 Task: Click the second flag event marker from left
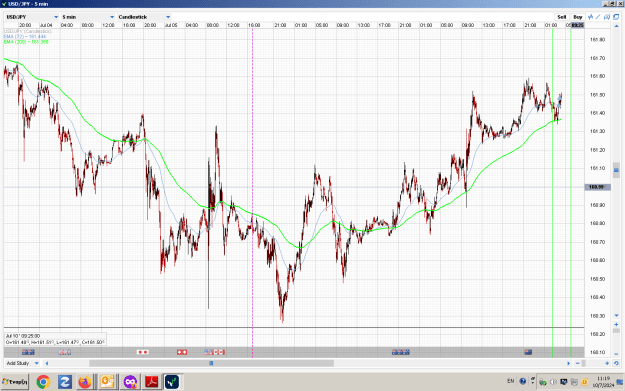point(65,352)
